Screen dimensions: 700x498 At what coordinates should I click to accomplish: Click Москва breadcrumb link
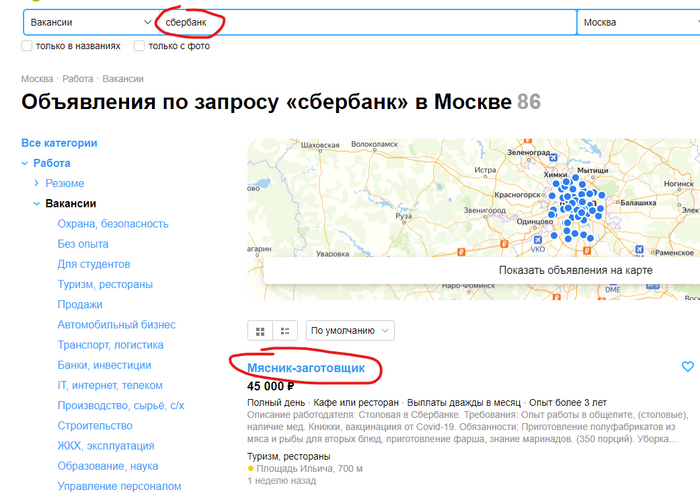coord(37,79)
